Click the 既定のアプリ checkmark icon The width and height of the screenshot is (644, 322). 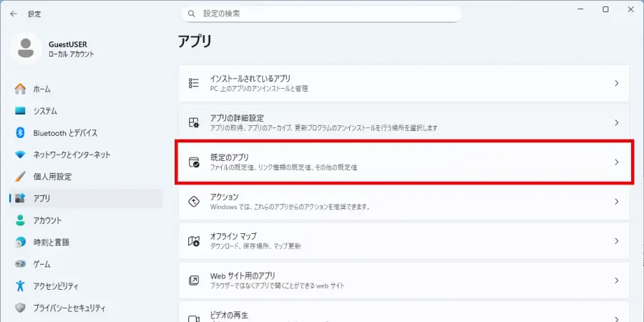pos(193,162)
